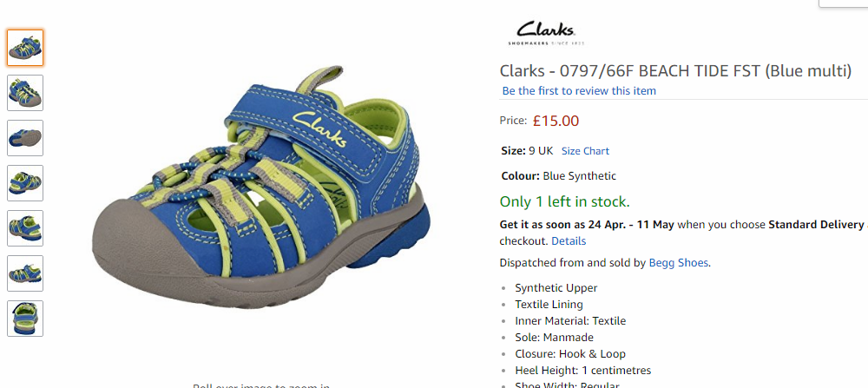Select the fourth sandal thumbnail

pos(25,183)
